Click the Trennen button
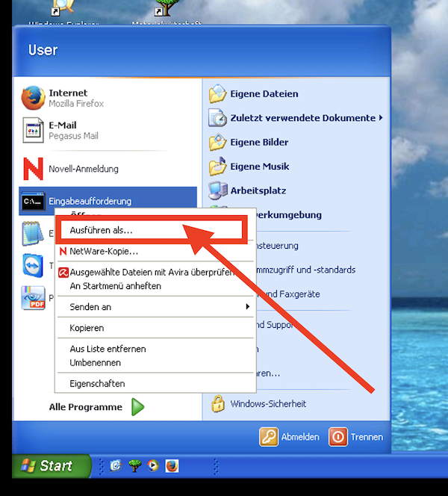This screenshot has width=448, height=496. coord(357,437)
